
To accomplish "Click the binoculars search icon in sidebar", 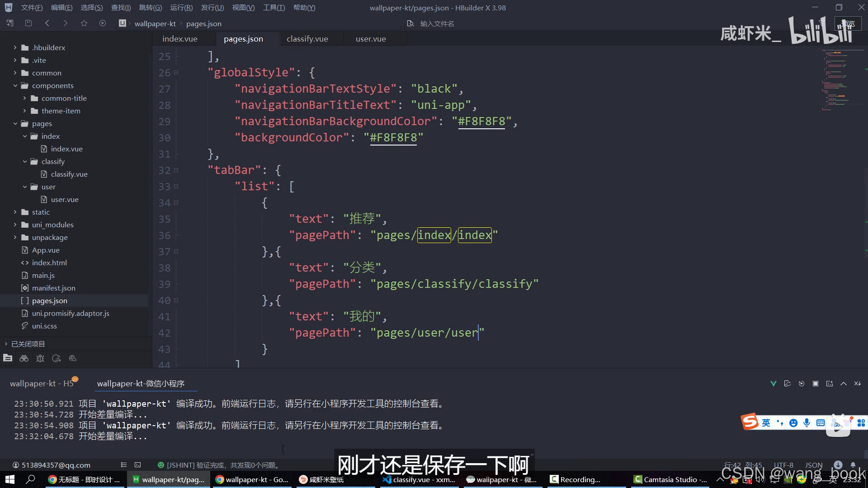I will [x=24, y=358].
